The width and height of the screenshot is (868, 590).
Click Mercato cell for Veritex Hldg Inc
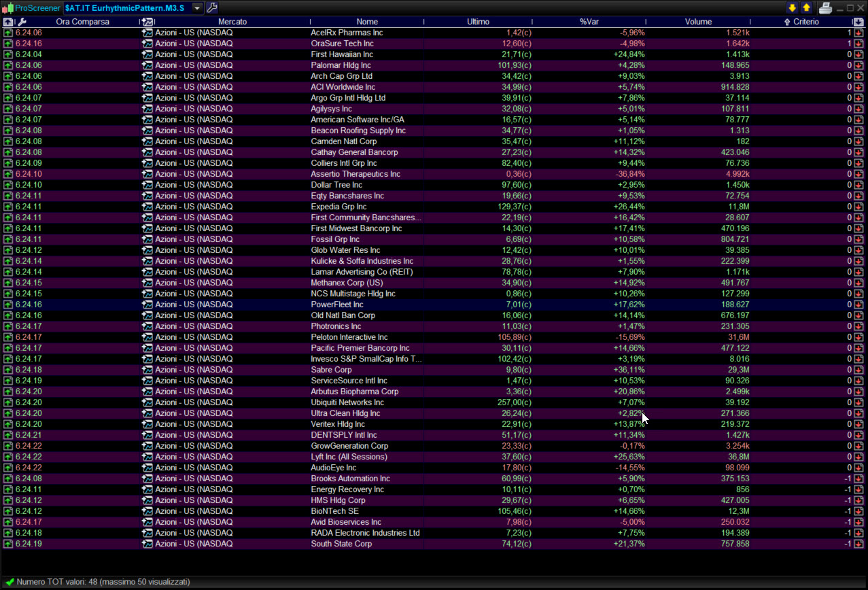click(x=194, y=424)
